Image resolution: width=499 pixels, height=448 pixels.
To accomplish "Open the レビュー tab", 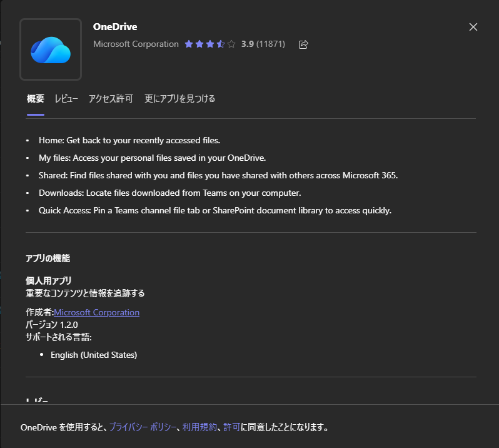I will pos(66,99).
